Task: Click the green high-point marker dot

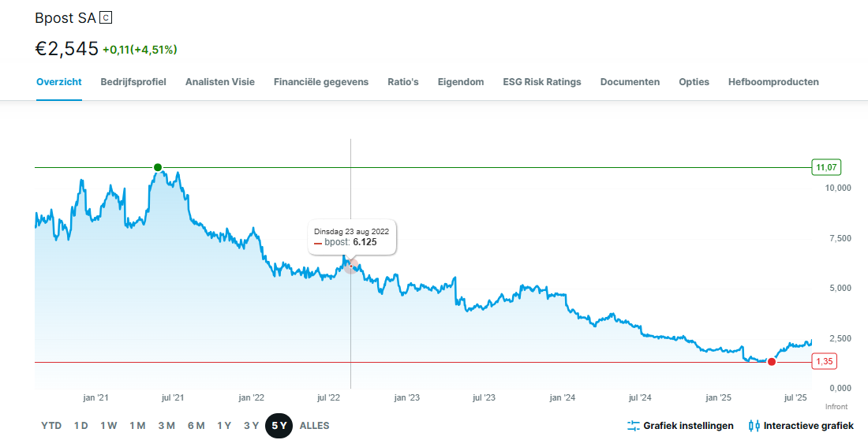Action: (x=158, y=167)
